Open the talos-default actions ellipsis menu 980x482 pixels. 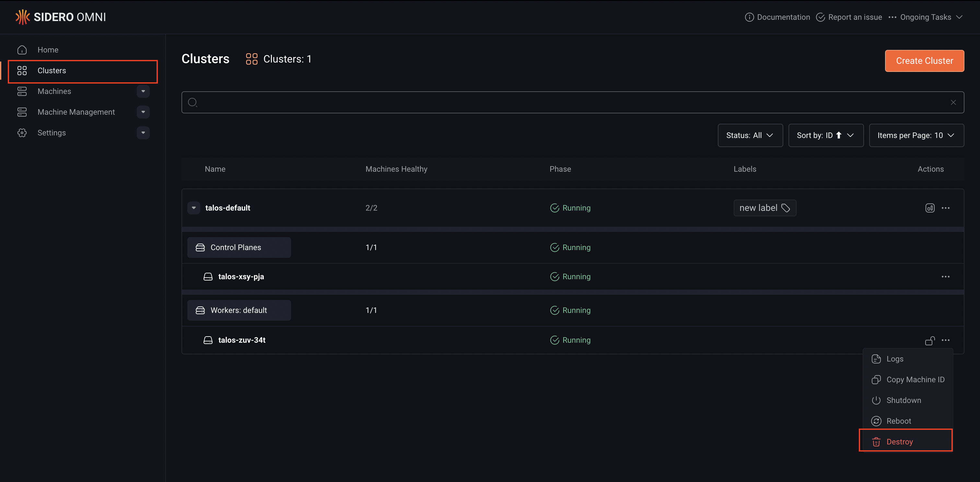[945, 208]
